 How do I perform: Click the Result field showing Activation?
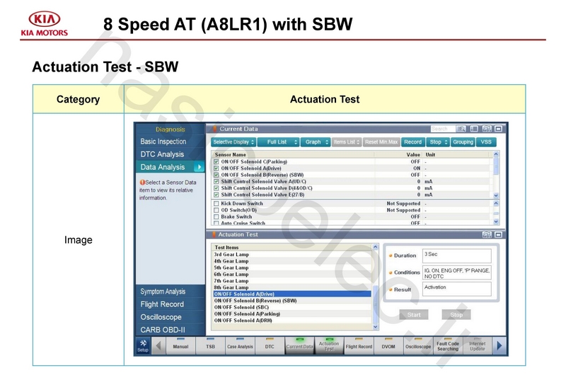click(x=456, y=289)
